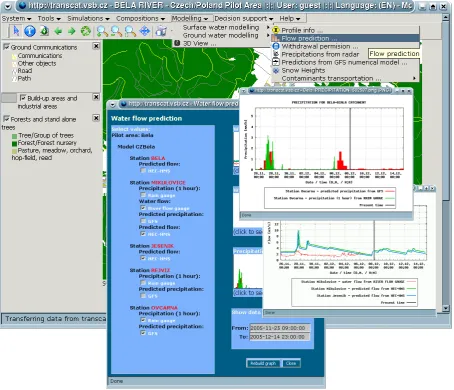Select Flow prediction submenu entry
454x390 pixels.
[345, 38]
